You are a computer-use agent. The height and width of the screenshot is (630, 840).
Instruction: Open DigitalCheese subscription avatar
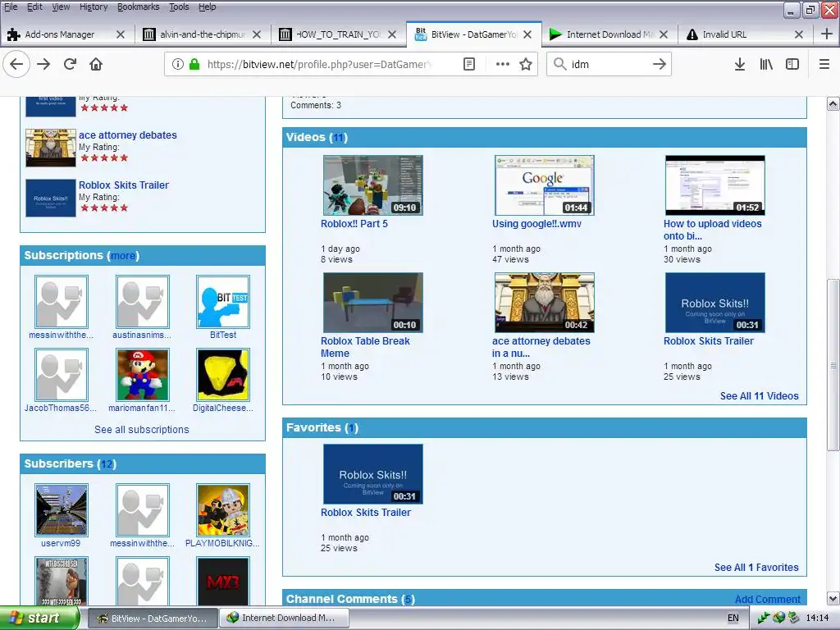click(x=223, y=375)
